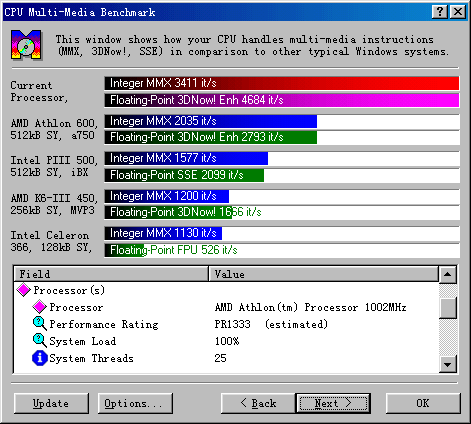Click the diamond icon next to Processor row
The height and width of the screenshot is (424, 471).
coord(39,307)
